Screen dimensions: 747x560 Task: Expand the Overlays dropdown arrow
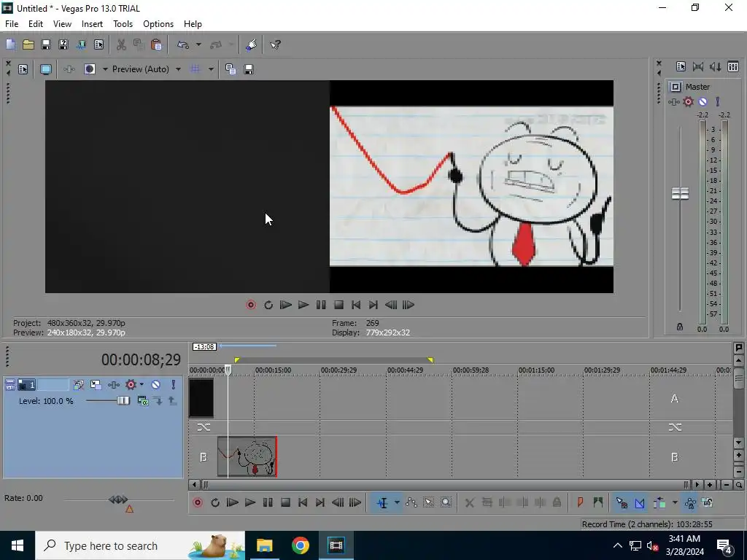point(211,69)
